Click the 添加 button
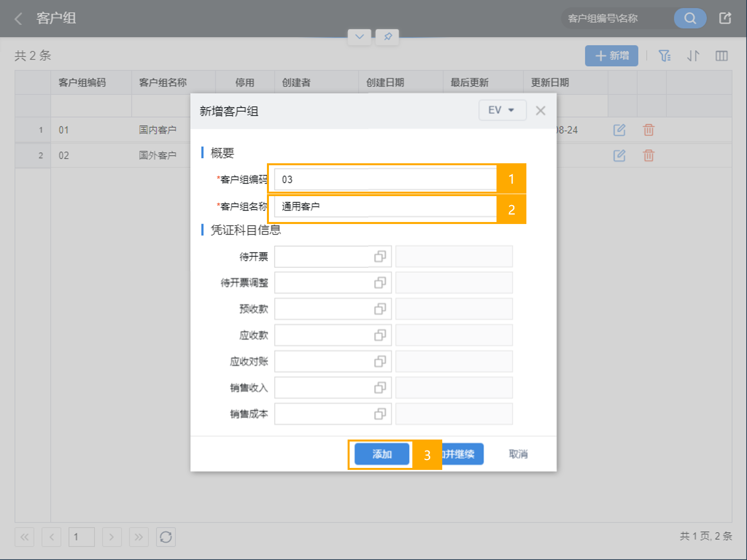 (x=382, y=454)
